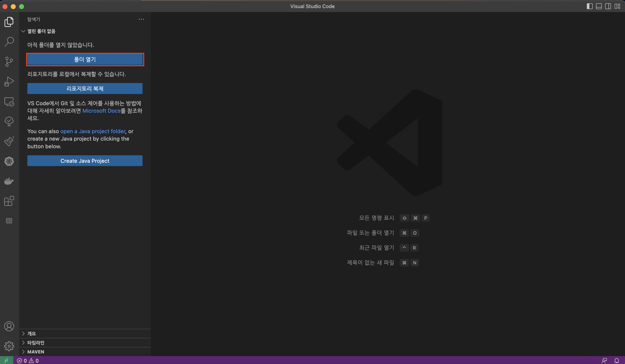
Task: Open the Source Control view icon
Action: (x=9, y=61)
